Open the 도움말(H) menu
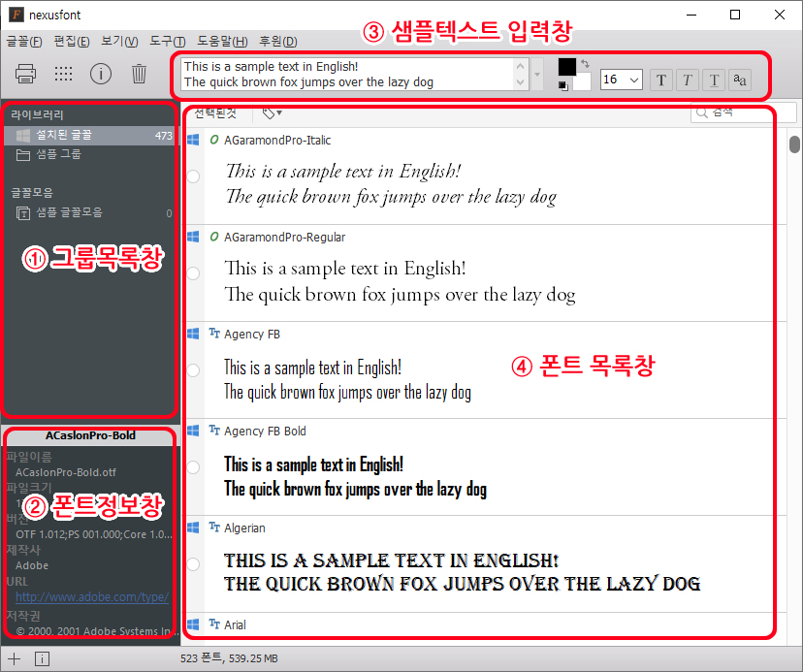Viewport: 803px width, 672px height. 223,42
